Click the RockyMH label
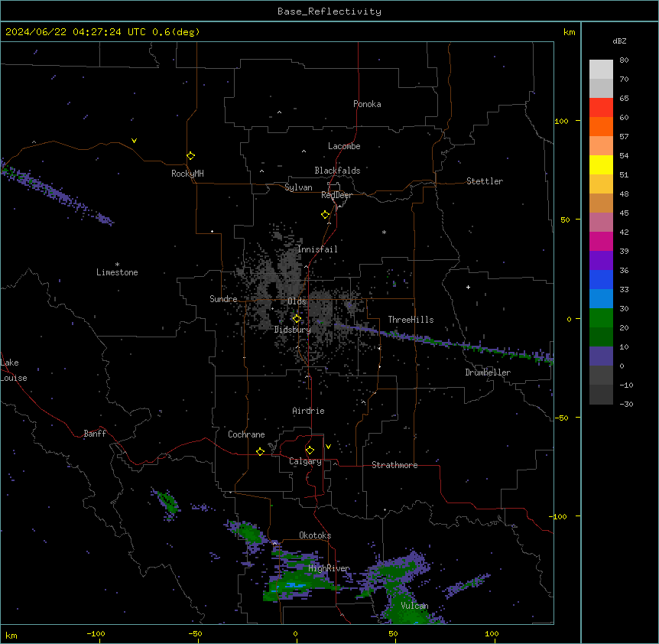This screenshot has height=644, width=659. (x=187, y=173)
